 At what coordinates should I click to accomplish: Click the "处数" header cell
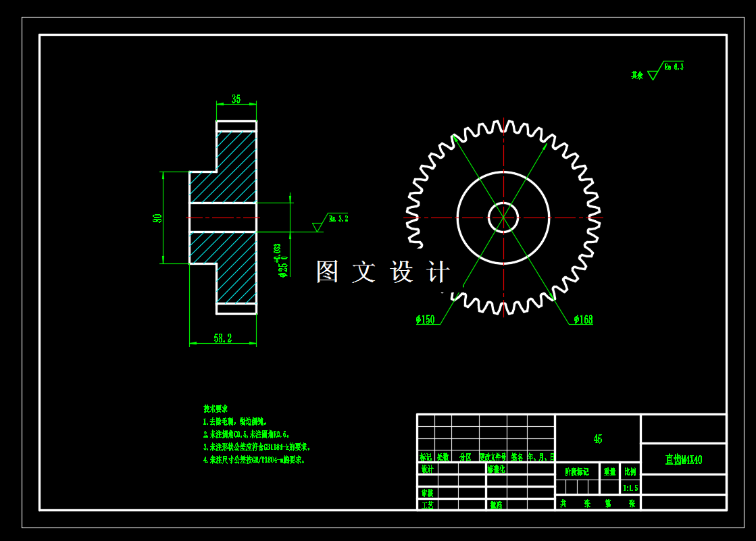click(443, 457)
